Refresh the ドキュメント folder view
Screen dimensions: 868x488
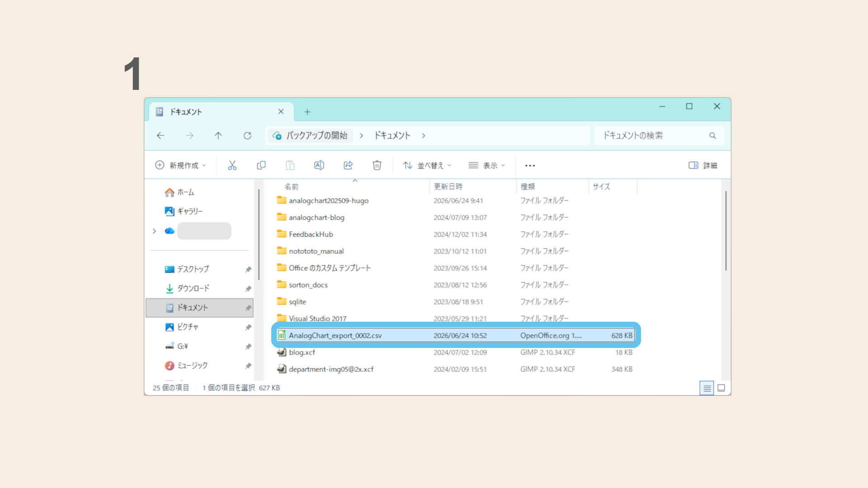coord(247,136)
